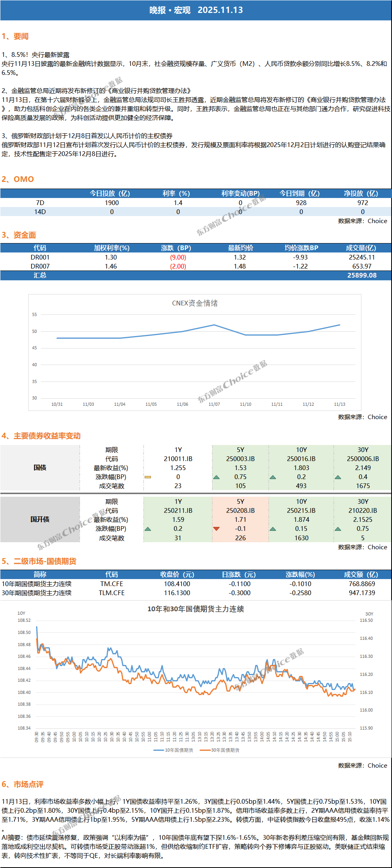
Task: Click the CNEX资金情绪 chart title
Action: pos(195,303)
